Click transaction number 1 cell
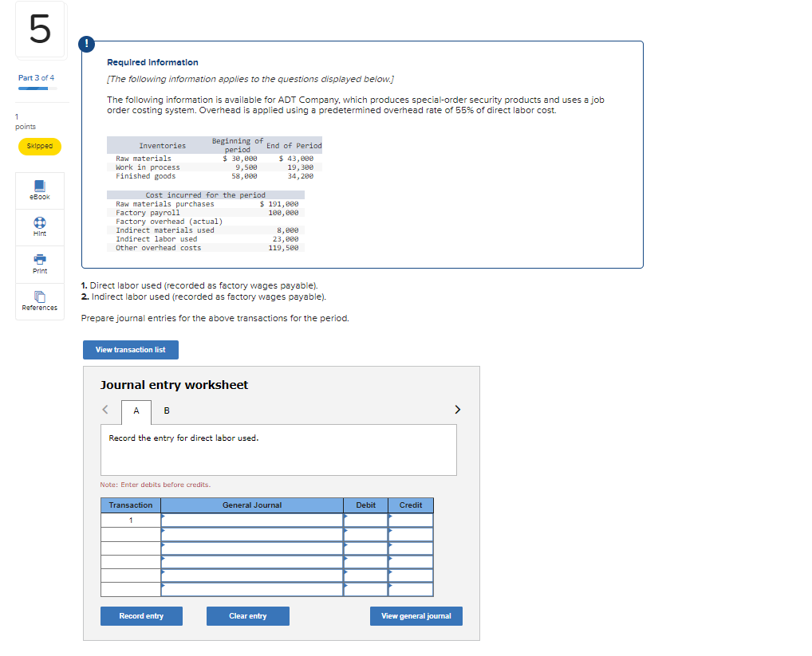This screenshot has height=656, width=812. click(131, 520)
